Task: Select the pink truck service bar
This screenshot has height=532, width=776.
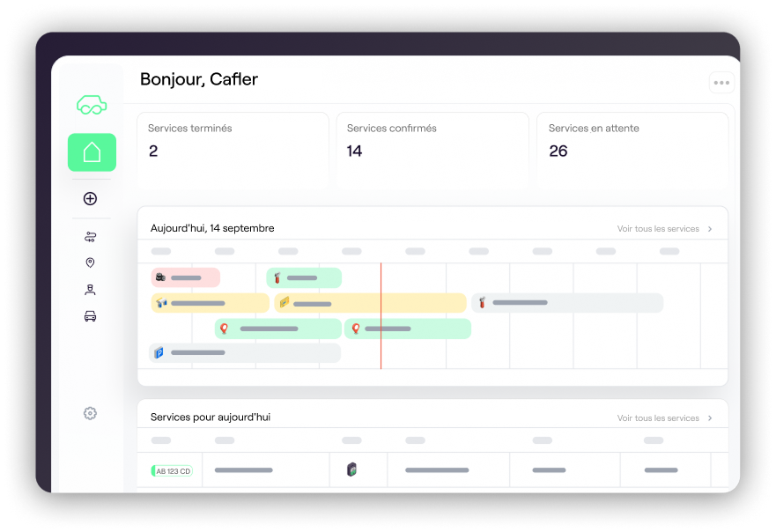Action: [x=185, y=277]
